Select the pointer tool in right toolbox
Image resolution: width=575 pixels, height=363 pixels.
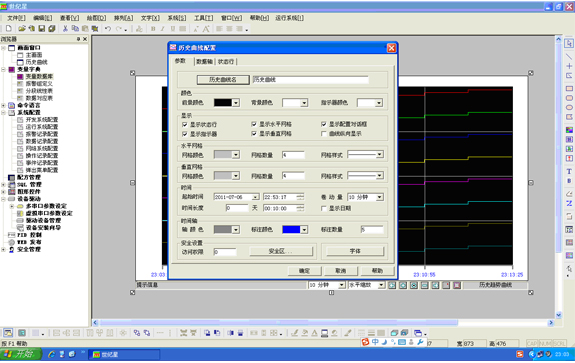coord(569,43)
